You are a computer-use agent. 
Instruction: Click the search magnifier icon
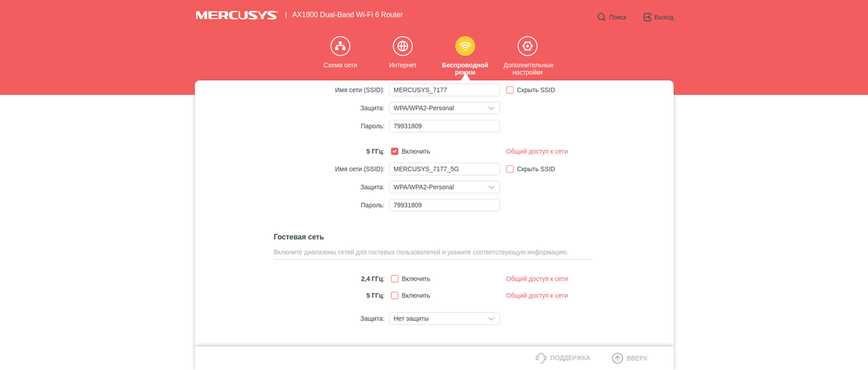tap(602, 17)
